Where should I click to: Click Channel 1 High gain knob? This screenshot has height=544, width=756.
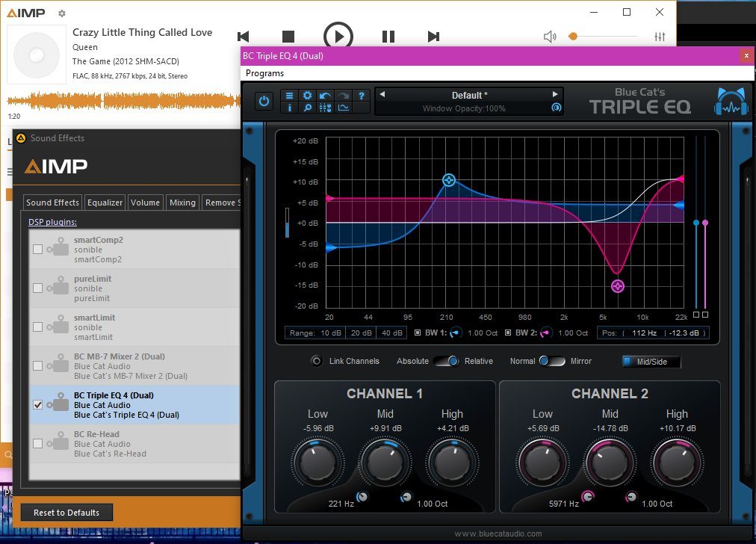452,462
